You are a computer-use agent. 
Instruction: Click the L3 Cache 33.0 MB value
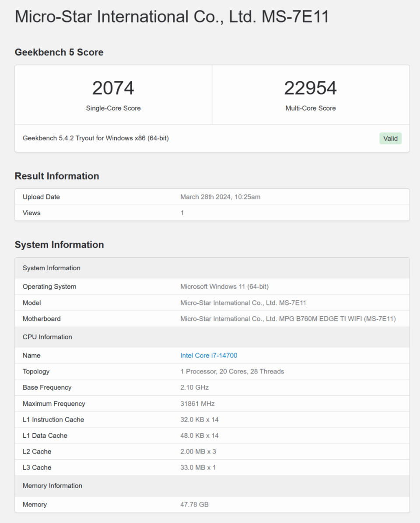[198, 467]
